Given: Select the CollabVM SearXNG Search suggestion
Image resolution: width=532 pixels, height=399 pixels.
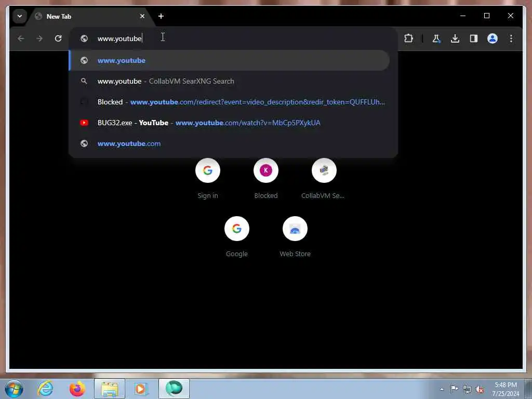Looking at the screenshot, I should [229, 81].
